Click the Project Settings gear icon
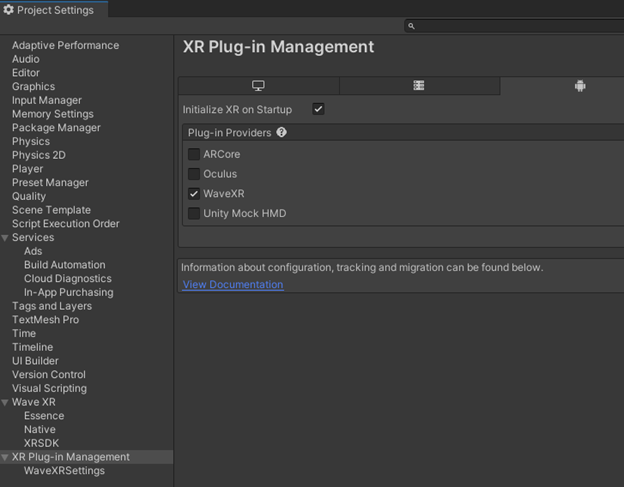 click(9, 10)
